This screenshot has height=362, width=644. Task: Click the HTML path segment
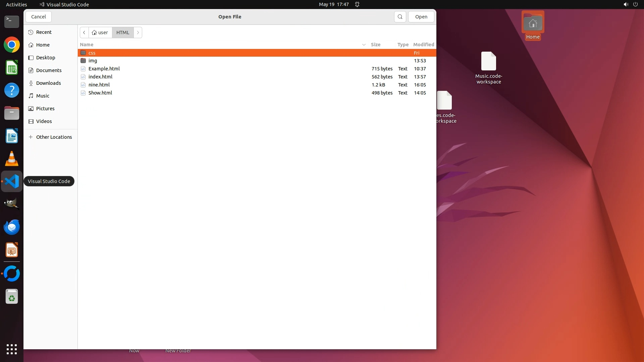coord(123,33)
